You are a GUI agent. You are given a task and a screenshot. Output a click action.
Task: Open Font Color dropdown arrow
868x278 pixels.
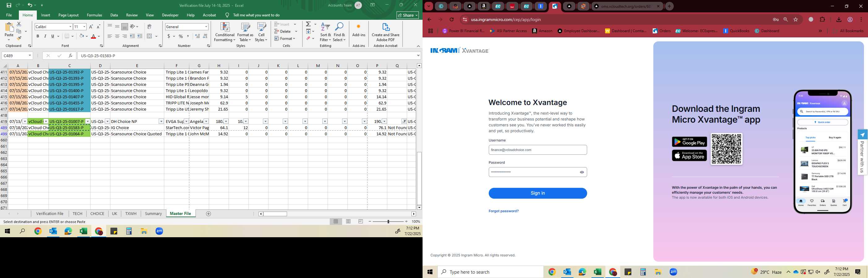pos(99,36)
